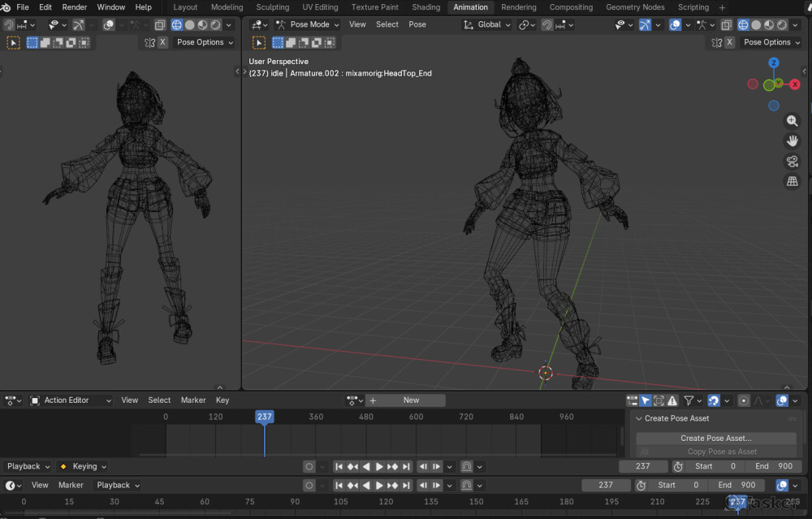Open the Pose Mode dropdown
This screenshot has height=519, width=812.
[x=307, y=25]
